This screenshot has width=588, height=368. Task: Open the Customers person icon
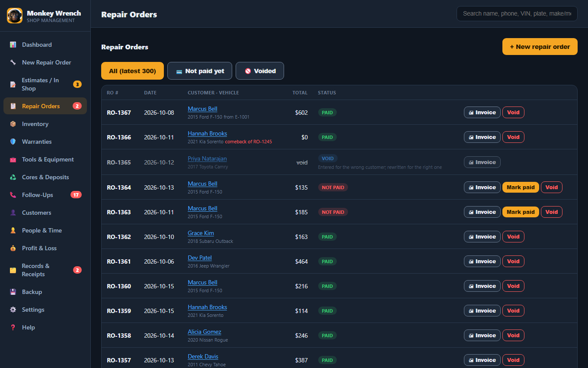coord(13,213)
